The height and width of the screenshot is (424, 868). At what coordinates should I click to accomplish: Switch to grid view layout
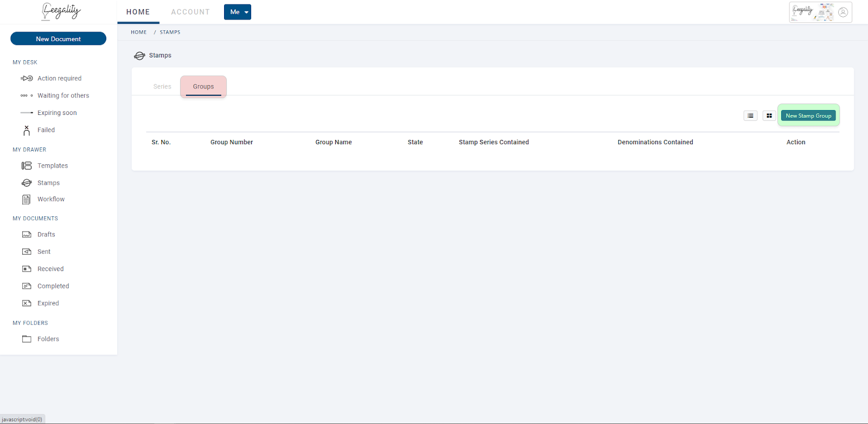[769, 115]
